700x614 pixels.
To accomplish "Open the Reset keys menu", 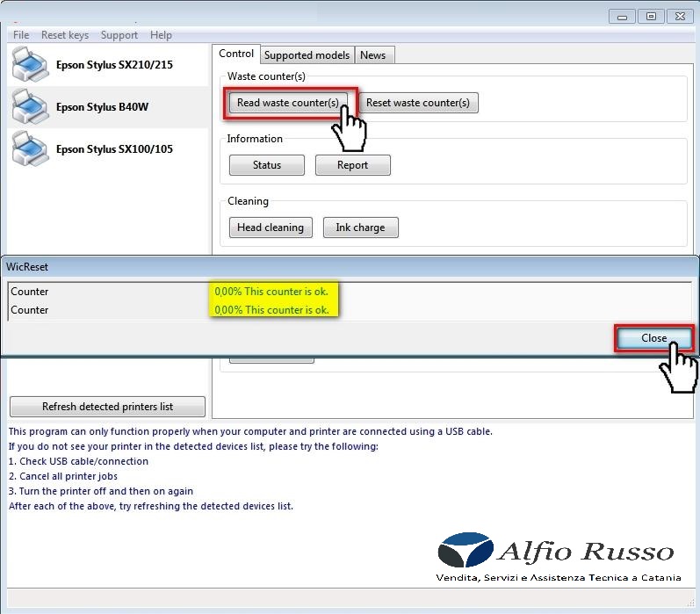I will (x=65, y=35).
